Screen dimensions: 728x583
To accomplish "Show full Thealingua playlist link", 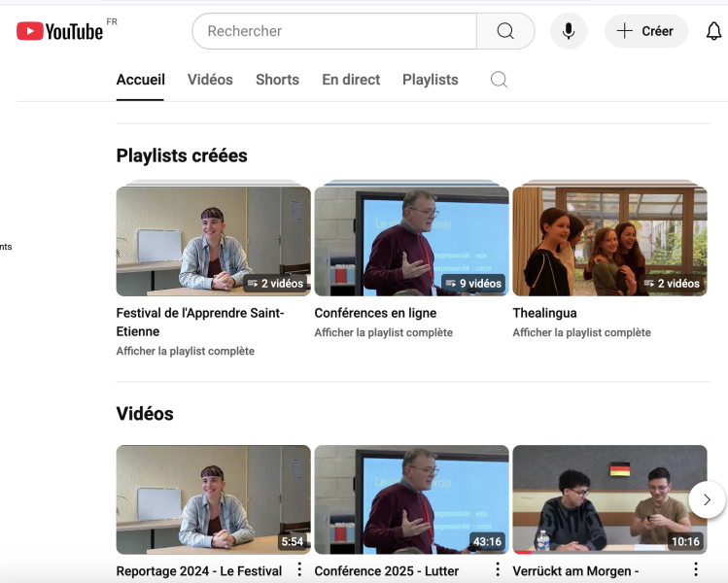I will pos(581,332).
